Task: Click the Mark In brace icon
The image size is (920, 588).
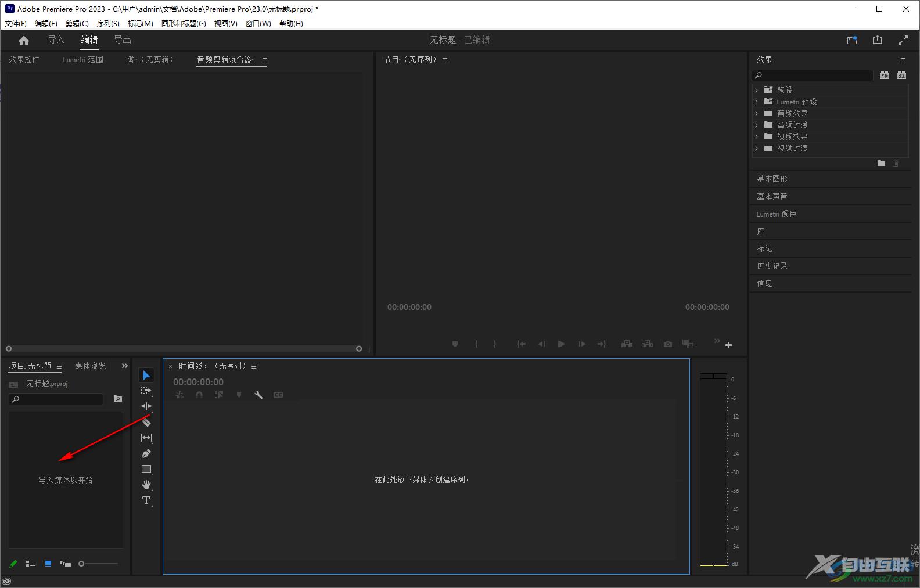Action: point(476,344)
